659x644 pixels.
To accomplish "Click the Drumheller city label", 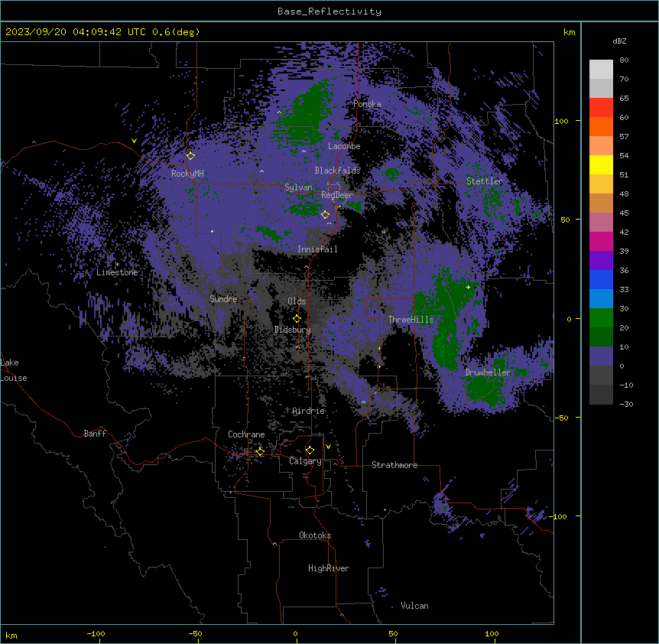I will pos(488,372).
